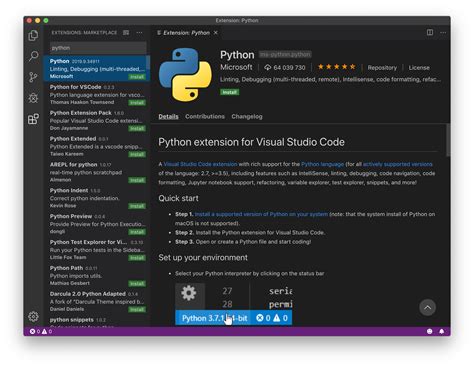Image resolution: width=474 pixels, height=367 pixels.
Task: Click the search field containing python
Action: click(98, 48)
